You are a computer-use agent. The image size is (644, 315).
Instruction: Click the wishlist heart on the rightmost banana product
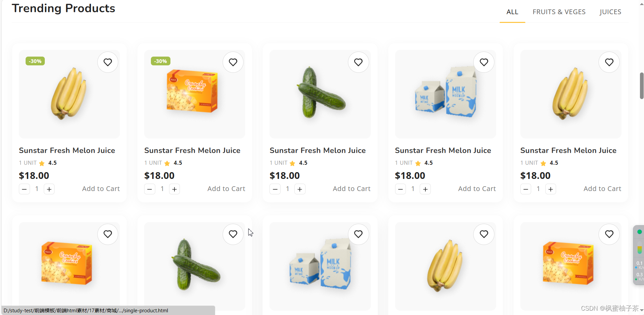coord(609,62)
